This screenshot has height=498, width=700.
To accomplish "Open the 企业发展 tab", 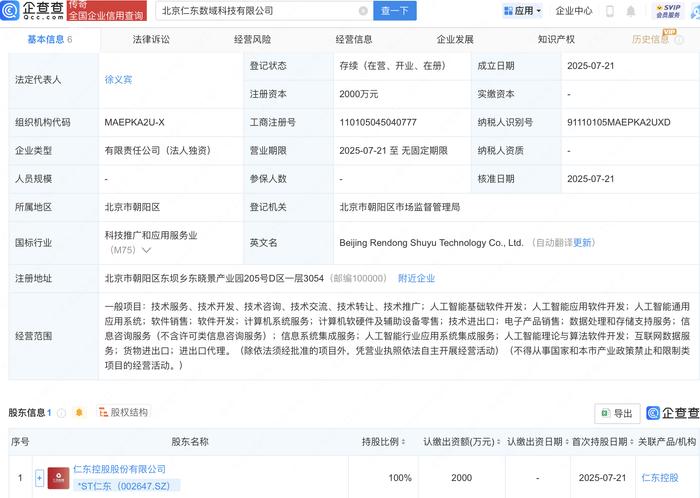I will (x=455, y=39).
